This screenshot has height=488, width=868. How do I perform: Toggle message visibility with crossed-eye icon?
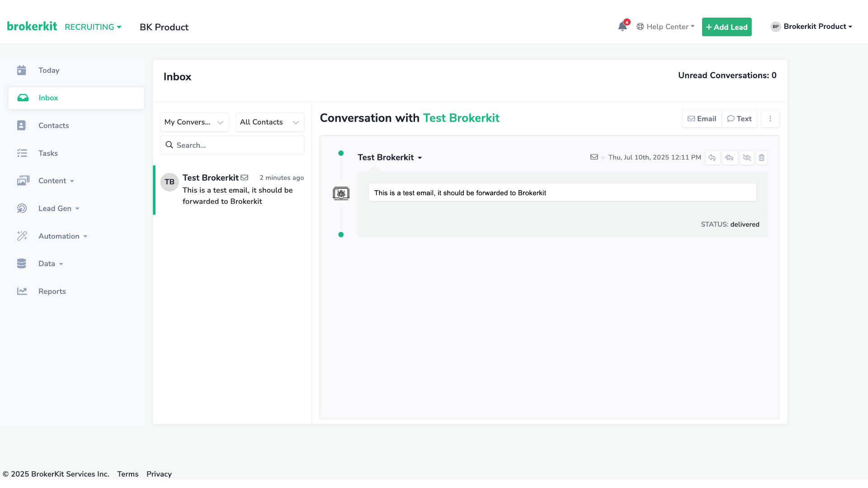pyautogui.click(x=747, y=158)
